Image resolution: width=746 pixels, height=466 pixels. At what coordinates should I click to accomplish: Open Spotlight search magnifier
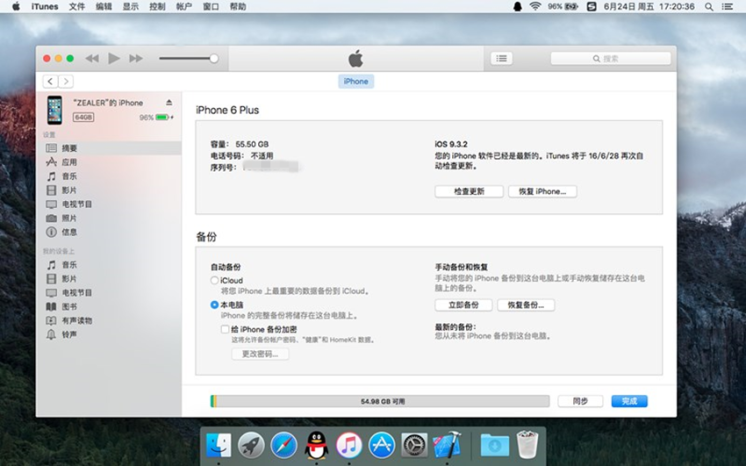click(x=709, y=6)
